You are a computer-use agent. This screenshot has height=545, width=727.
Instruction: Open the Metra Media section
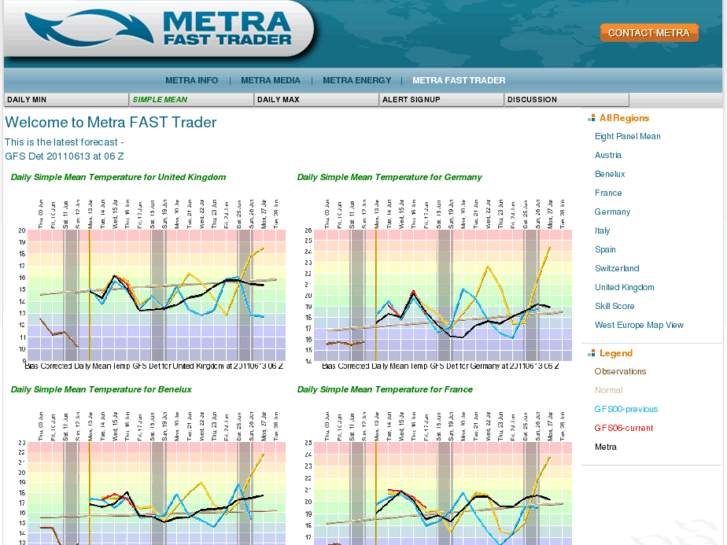[270, 80]
